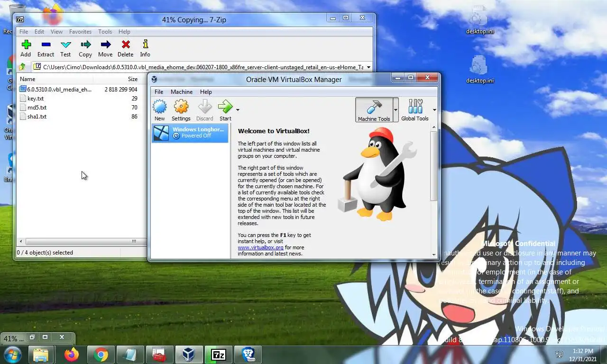Open Brave browser from the taskbar
Screen dimensions: 607x364
(248, 355)
